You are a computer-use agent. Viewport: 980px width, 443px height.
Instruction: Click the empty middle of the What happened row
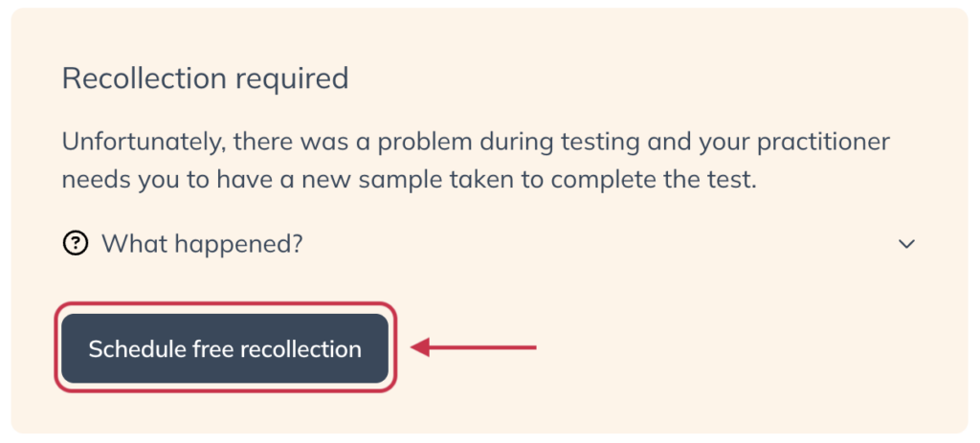(x=593, y=244)
